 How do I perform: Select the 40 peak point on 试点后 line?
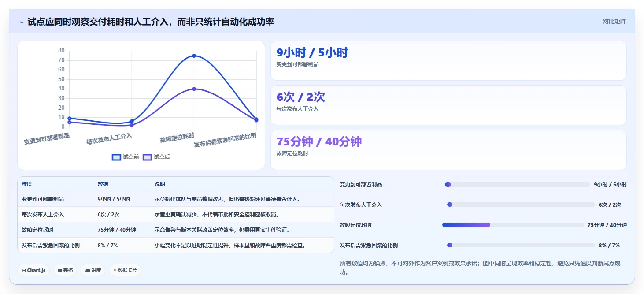(x=194, y=89)
